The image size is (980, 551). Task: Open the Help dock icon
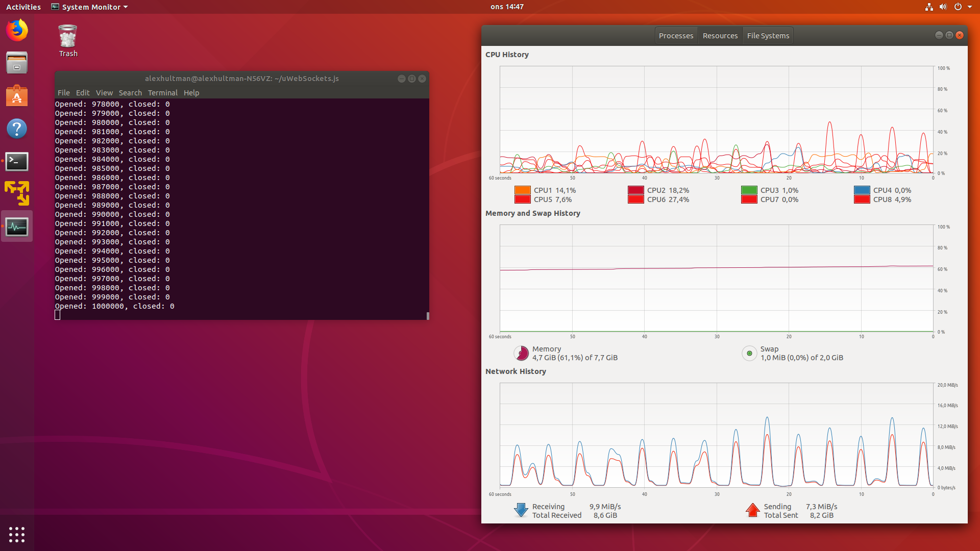pos(17,129)
